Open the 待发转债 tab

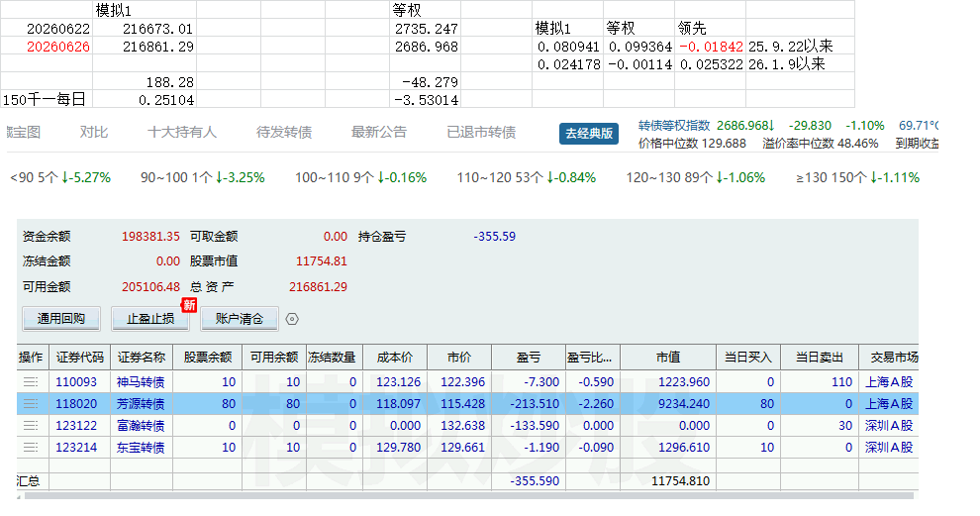coord(284,132)
